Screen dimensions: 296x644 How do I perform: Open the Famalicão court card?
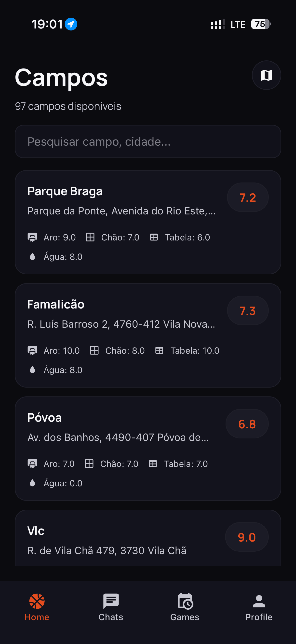point(125,335)
